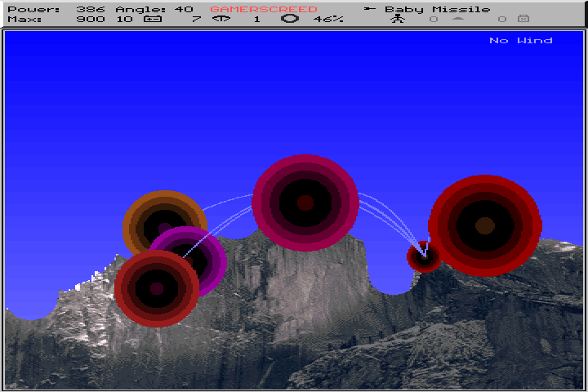Click the large red explosion near No Wind
Viewport: 588px width, 392px height.
click(485, 226)
